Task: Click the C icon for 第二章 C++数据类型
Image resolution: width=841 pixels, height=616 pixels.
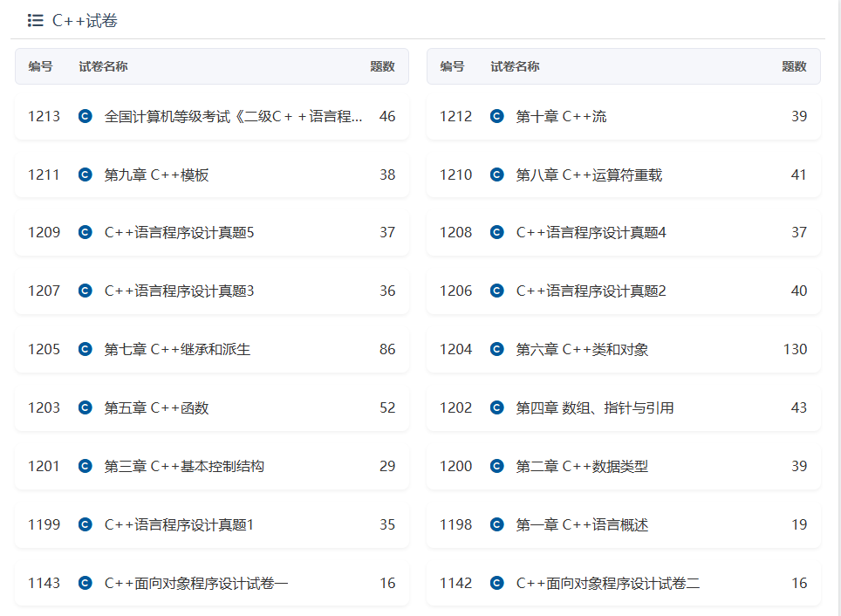Action: tap(497, 466)
